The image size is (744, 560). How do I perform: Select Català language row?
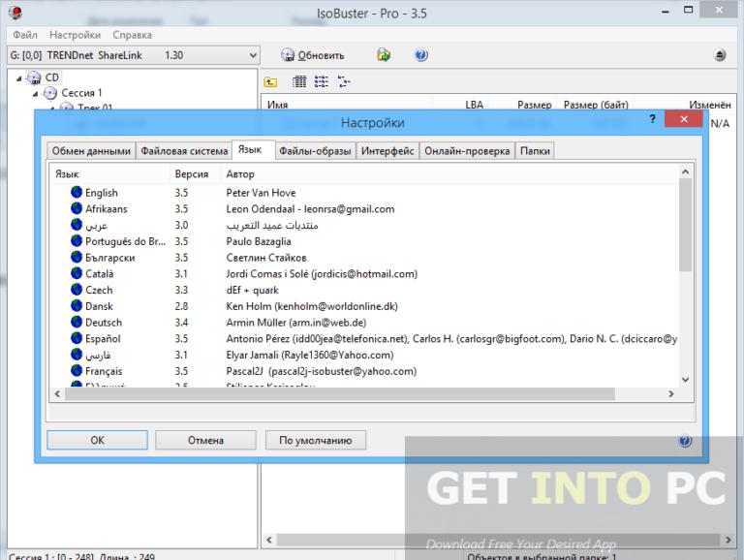[365, 273]
